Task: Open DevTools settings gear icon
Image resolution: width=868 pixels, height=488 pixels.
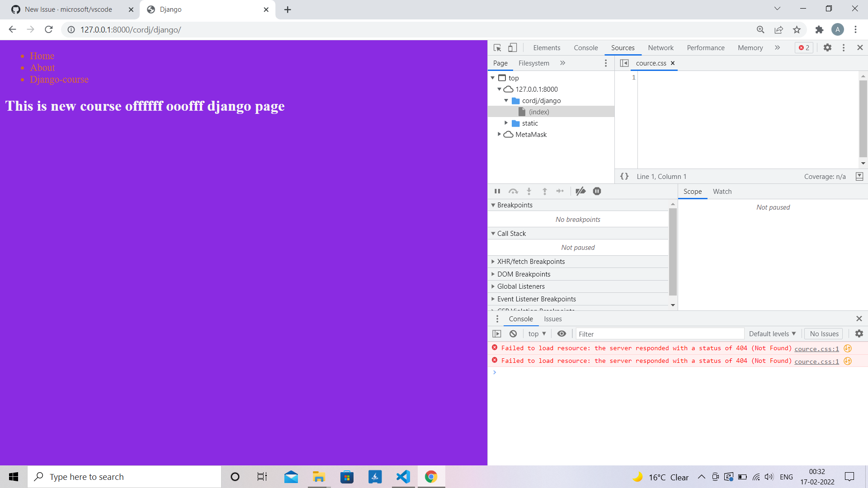Action: click(x=828, y=47)
